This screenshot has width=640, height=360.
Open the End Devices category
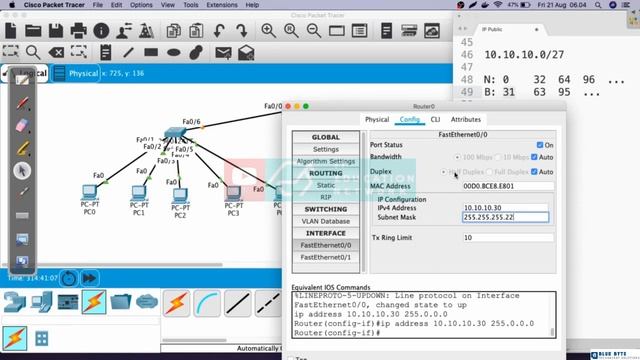(x=41, y=302)
